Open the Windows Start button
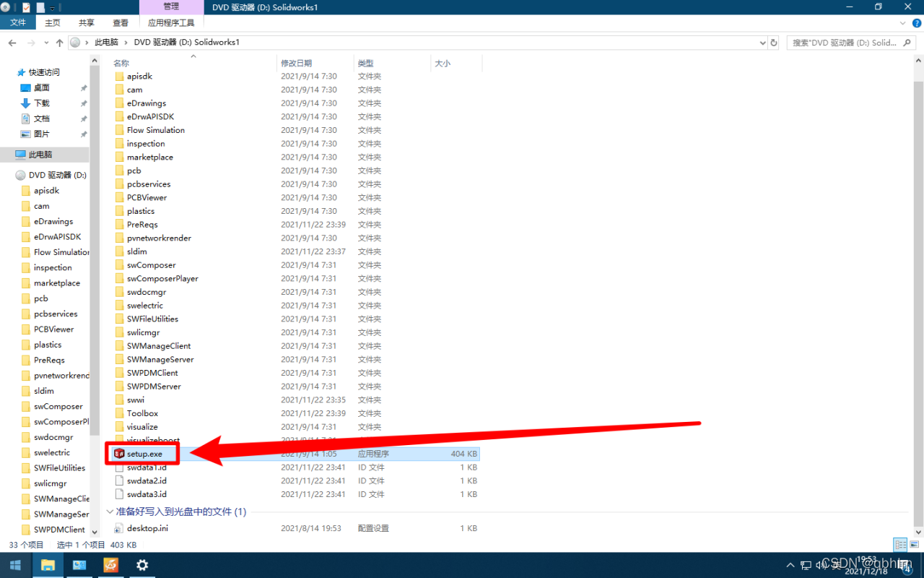Viewport: 924px width, 578px height. [15, 565]
